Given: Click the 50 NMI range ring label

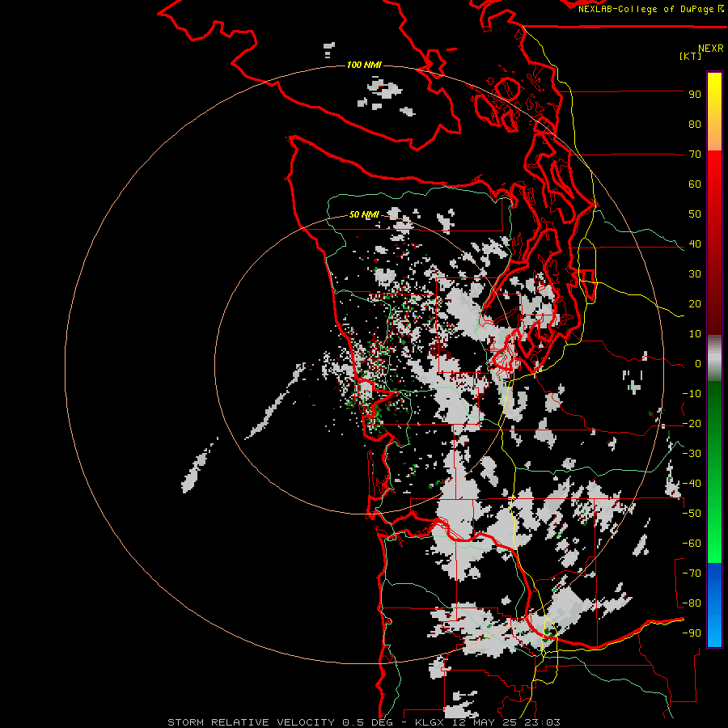Looking at the screenshot, I should pos(364,214).
